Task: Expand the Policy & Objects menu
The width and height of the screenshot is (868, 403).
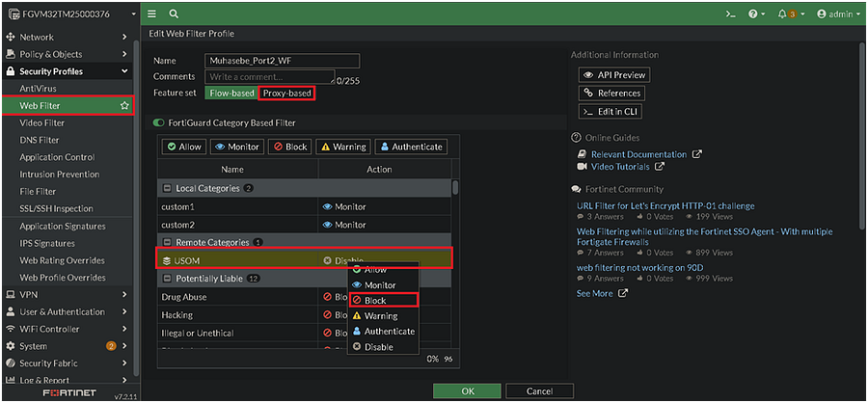Action: 67,54
